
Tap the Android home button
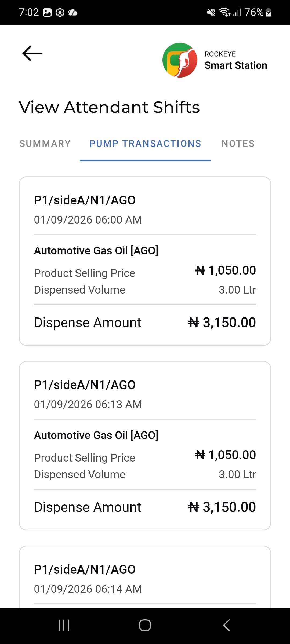pos(145,625)
